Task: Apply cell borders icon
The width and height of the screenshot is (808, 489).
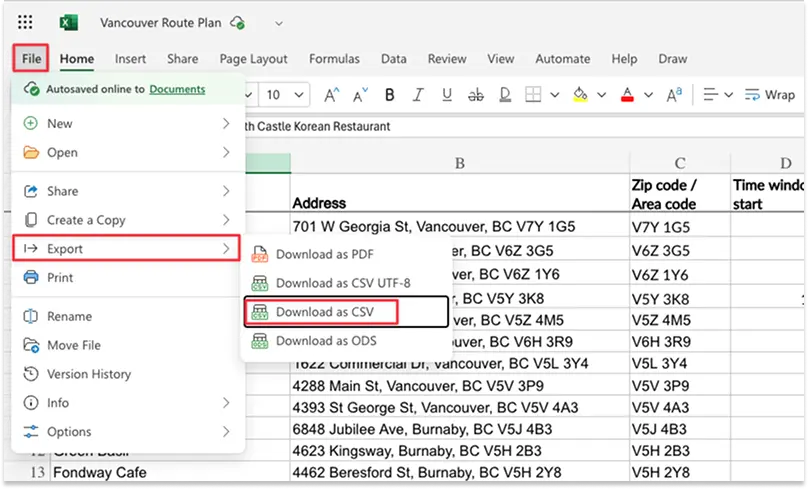Action: 533,95
